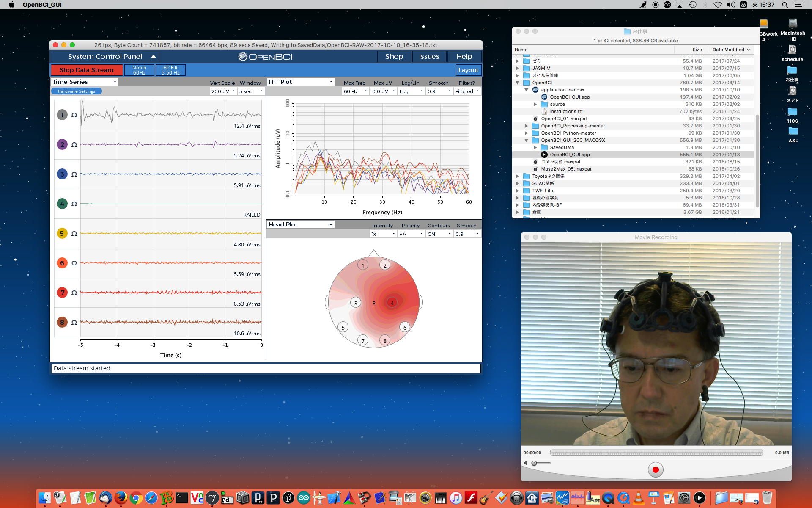
Task: Open Spotlight search in menu bar
Action: pos(785,5)
